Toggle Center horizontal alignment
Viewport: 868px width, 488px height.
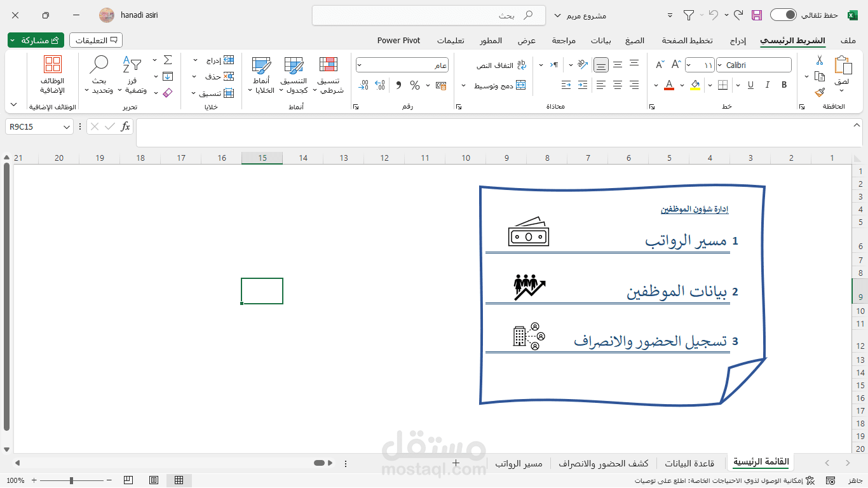pyautogui.click(x=618, y=85)
